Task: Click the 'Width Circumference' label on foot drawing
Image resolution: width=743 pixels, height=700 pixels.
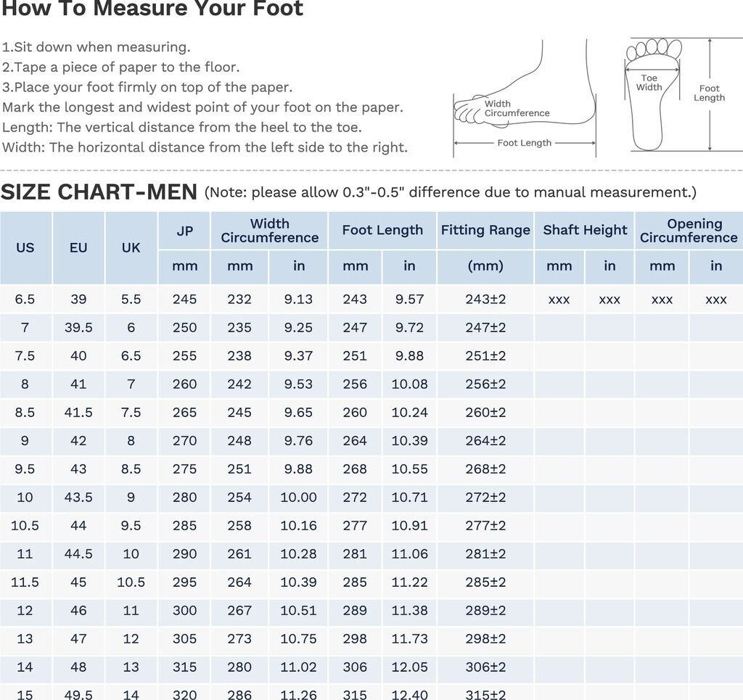Action: point(517,109)
